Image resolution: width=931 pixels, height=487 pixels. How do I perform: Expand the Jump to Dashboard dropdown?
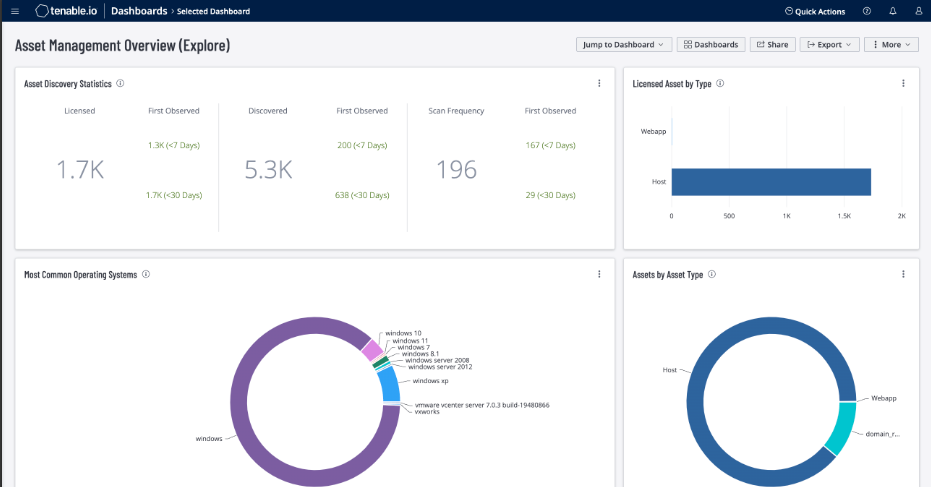[623, 45]
